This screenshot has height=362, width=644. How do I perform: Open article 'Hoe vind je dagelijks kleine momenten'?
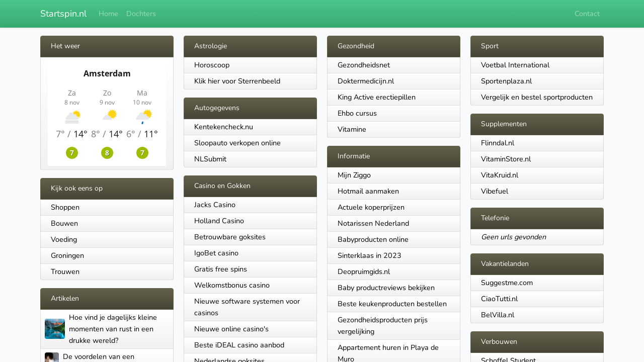113,329
